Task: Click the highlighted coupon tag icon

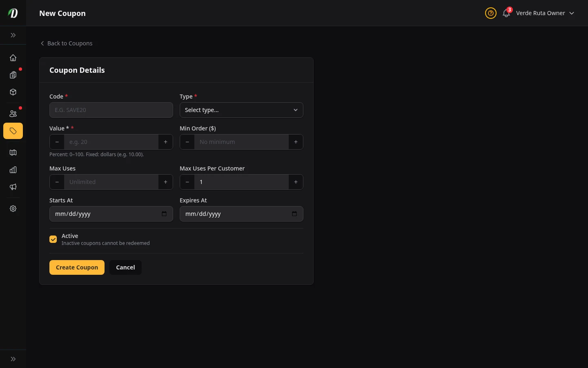Action: point(13,131)
